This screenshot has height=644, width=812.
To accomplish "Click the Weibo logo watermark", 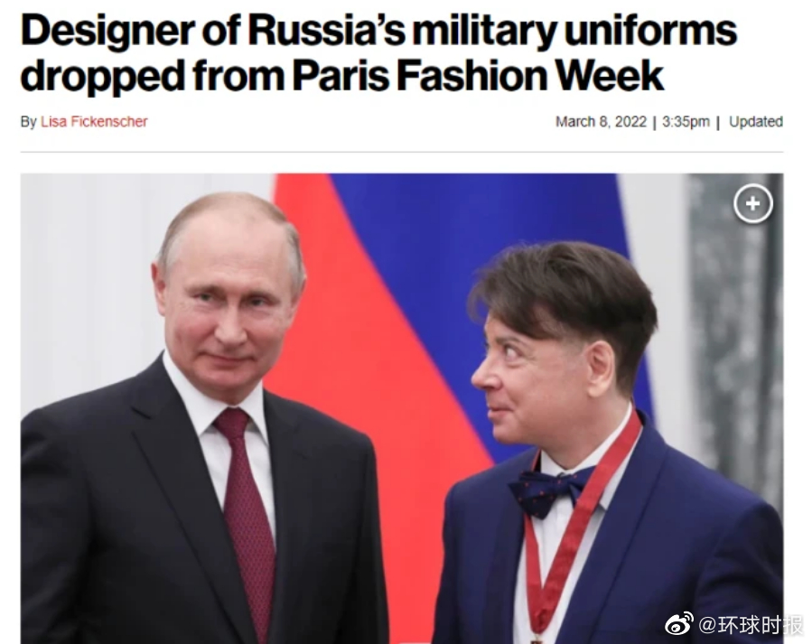I will pos(679,624).
